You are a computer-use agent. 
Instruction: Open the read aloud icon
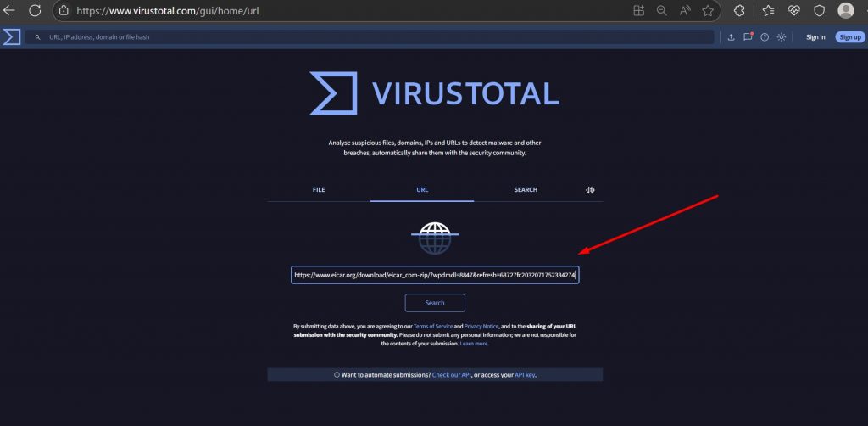point(685,10)
